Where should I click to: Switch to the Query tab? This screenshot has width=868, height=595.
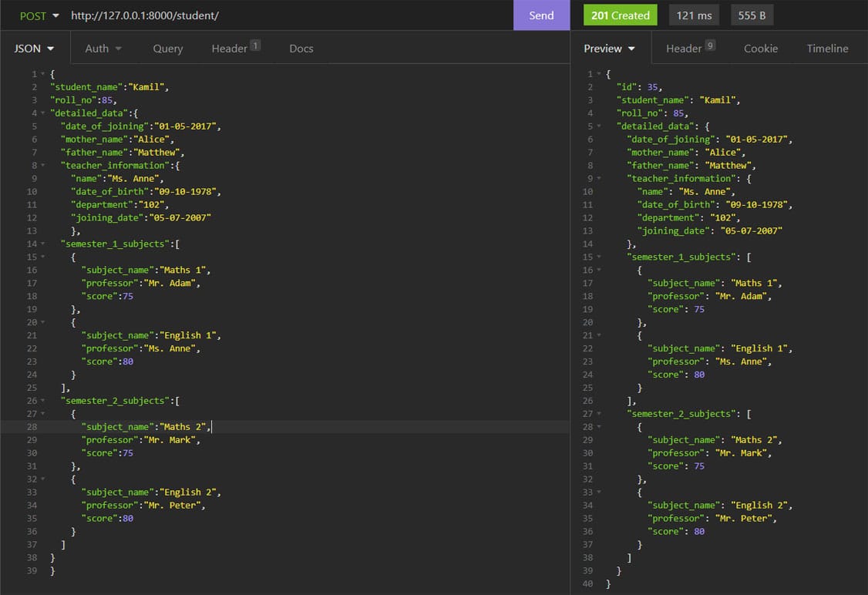pyautogui.click(x=167, y=49)
